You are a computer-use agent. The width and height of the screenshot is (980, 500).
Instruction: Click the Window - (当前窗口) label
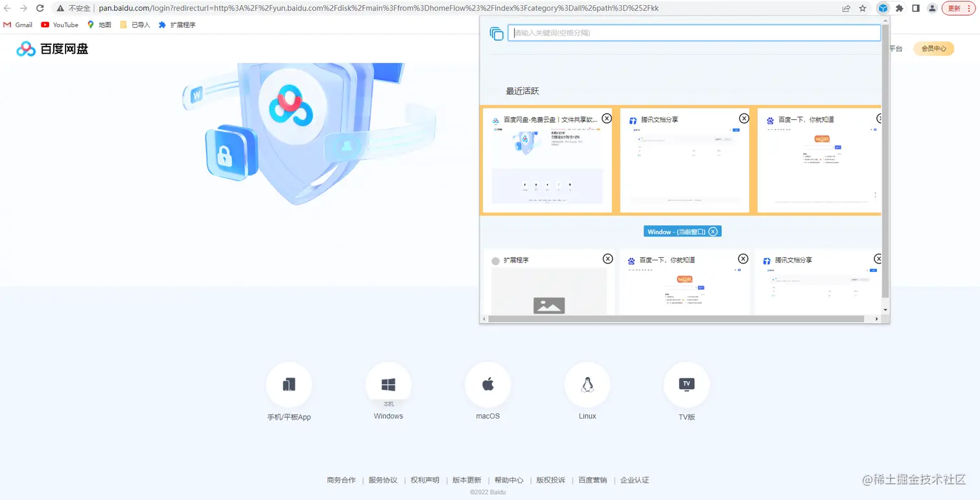tap(676, 231)
